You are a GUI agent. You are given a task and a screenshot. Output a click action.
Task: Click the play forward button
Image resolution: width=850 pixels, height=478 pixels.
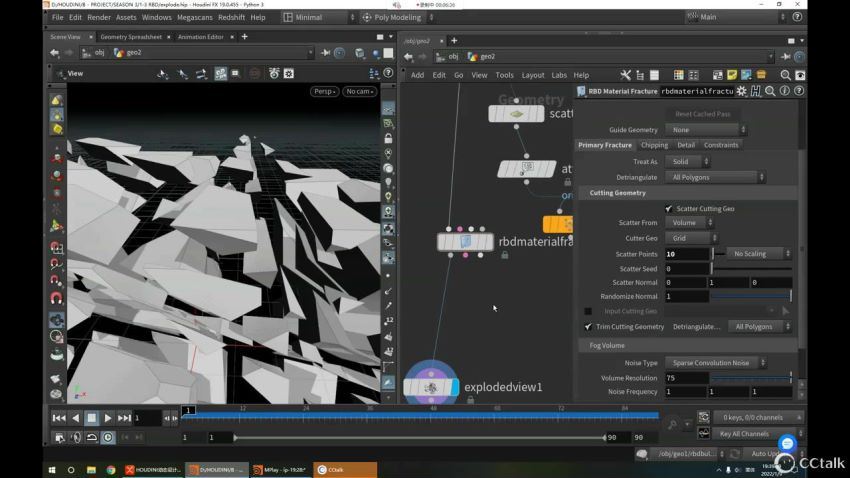107,418
